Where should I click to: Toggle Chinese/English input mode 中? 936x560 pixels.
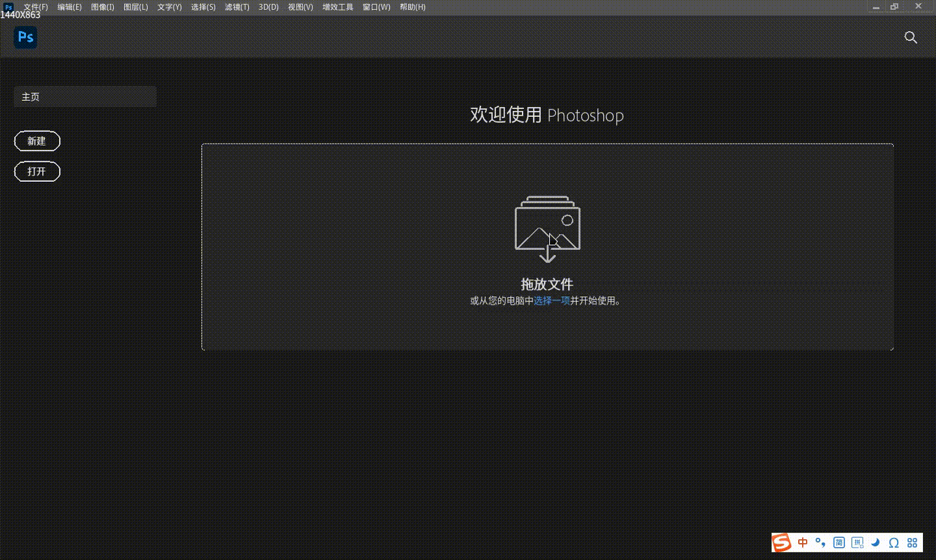[x=803, y=542]
